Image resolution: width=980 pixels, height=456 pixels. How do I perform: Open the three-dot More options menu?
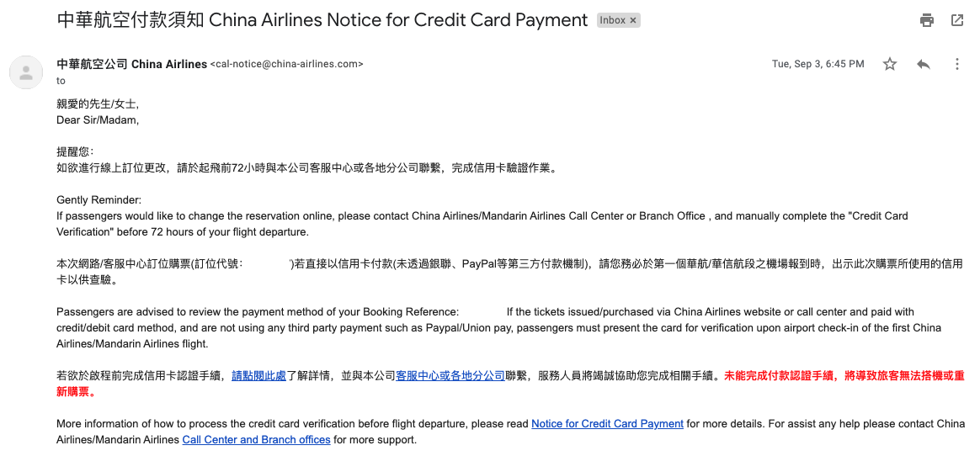(x=957, y=64)
